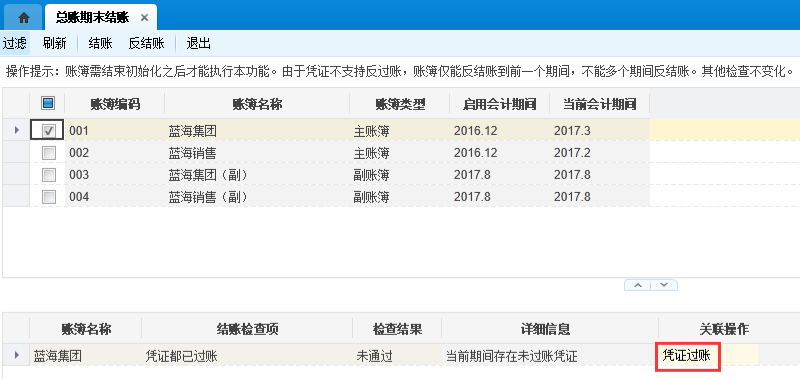This screenshot has height=379, width=800.
Task: Select the 蓝海集团（副） ledger name cell
Action: pyautogui.click(x=257, y=174)
